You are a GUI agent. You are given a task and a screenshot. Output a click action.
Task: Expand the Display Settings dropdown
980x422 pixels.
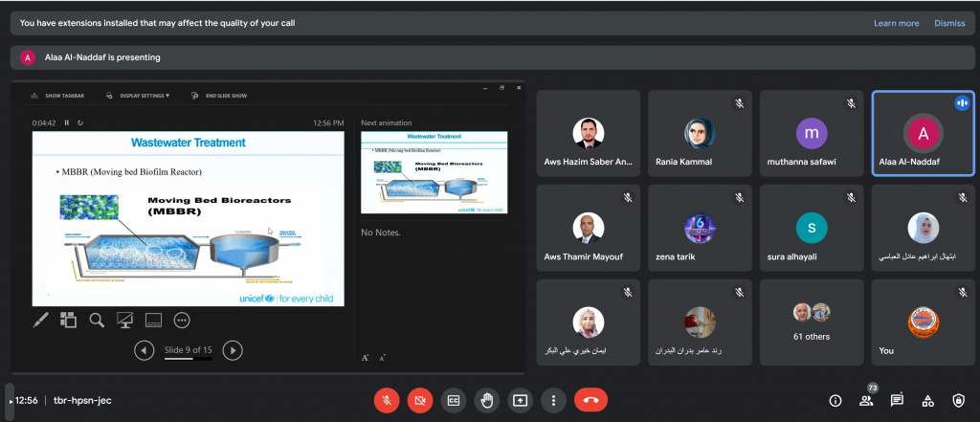(x=138, y=96)
